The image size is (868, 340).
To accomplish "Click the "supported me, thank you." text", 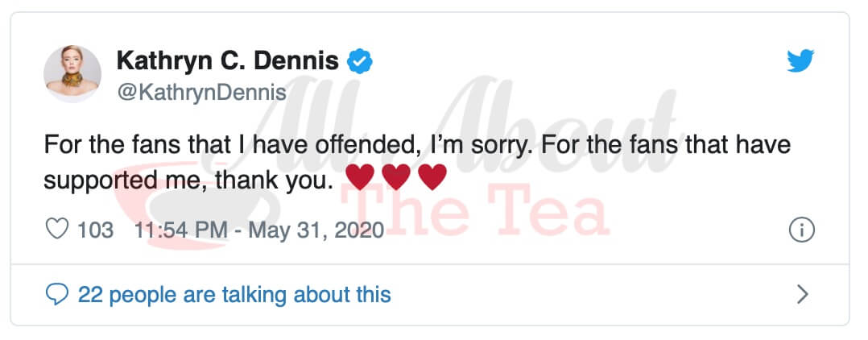I will pyautogui.click(x=188, y=179).
